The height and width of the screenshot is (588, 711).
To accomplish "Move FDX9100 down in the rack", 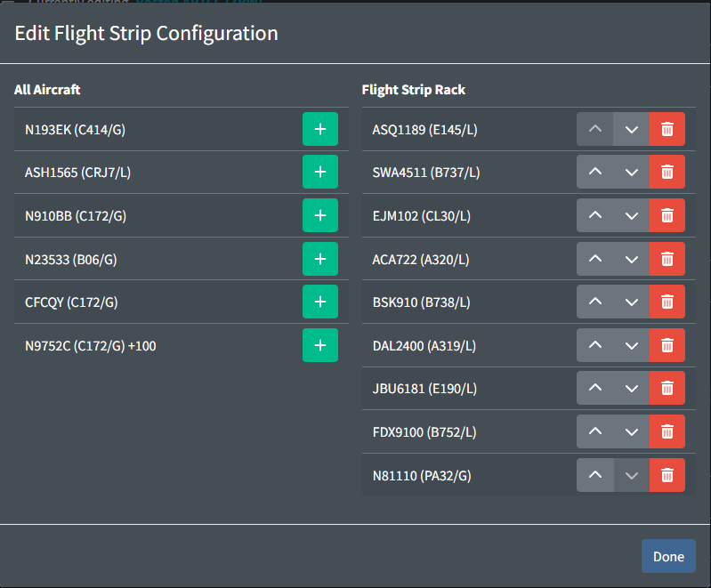I will 632,431.
